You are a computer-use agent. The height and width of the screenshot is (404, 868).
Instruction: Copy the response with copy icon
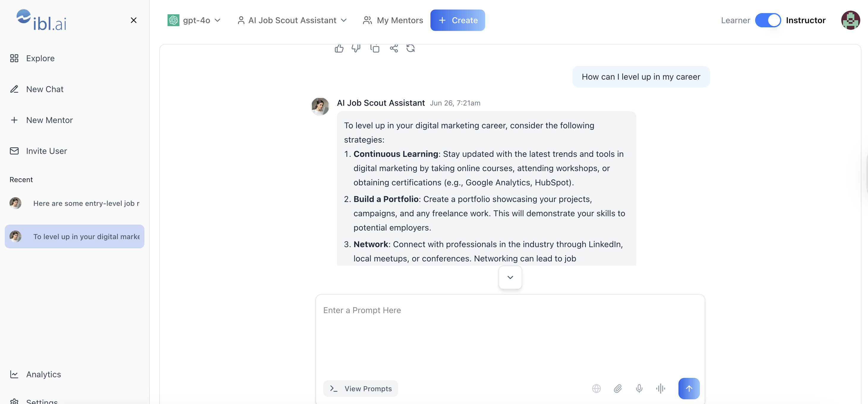tap(375, 48)
